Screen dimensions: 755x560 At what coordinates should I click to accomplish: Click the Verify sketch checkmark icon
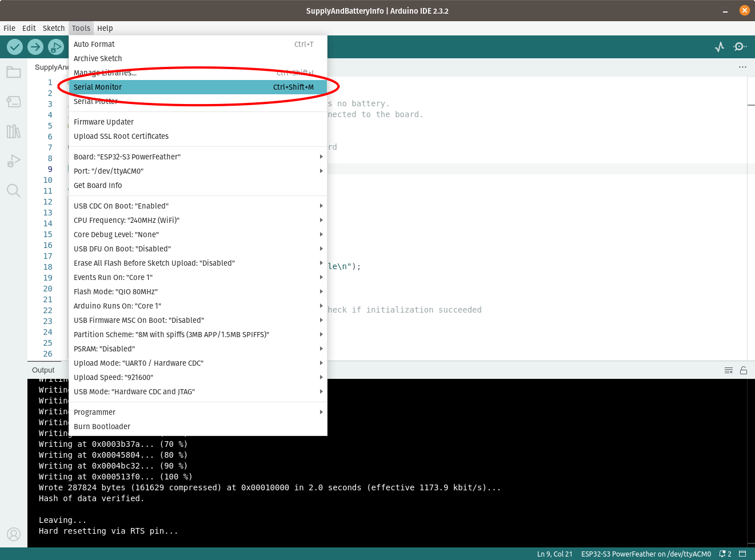pyautogui.click(x=14, y=47)
